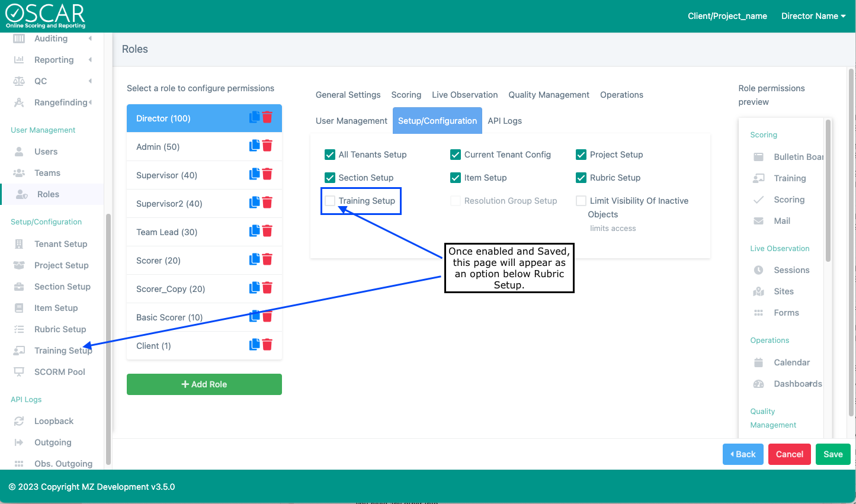
Task: Expand the QC sidebar section
Action: [40, 81]
